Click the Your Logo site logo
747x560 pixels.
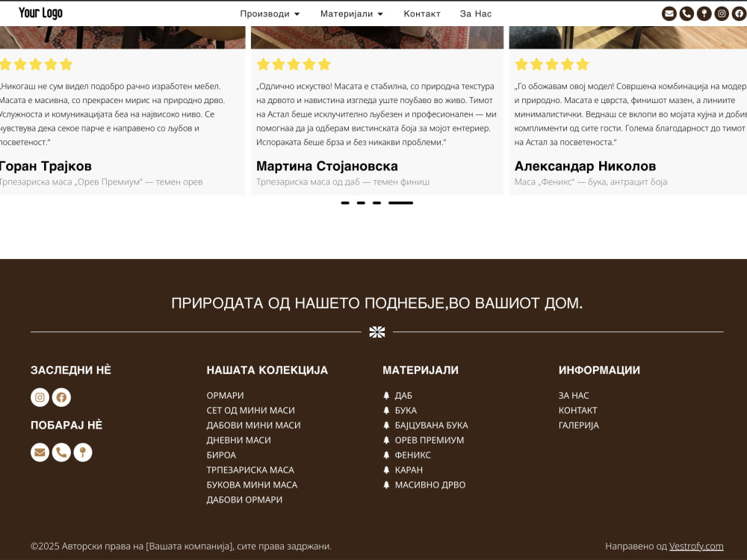pos(40,13)
